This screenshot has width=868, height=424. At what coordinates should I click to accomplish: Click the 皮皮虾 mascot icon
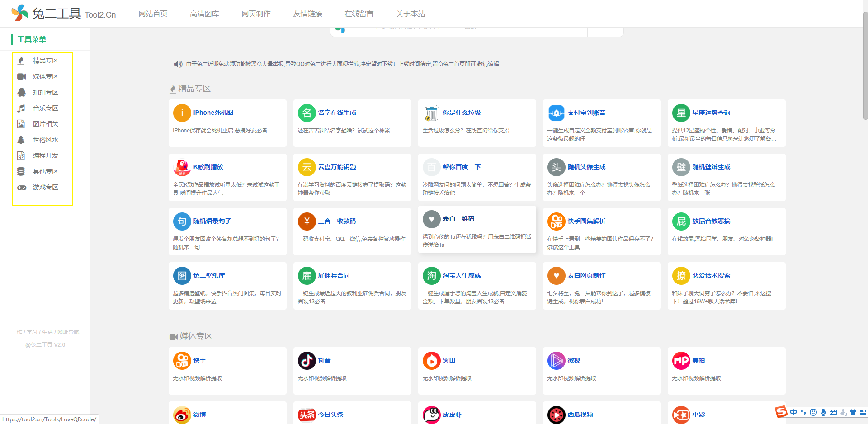[431, 415]
